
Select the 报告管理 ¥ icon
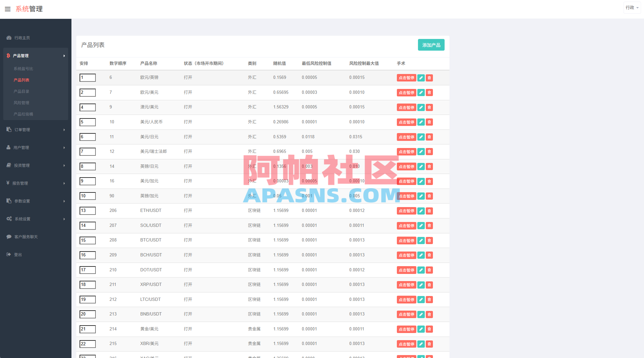click(8, 183)
